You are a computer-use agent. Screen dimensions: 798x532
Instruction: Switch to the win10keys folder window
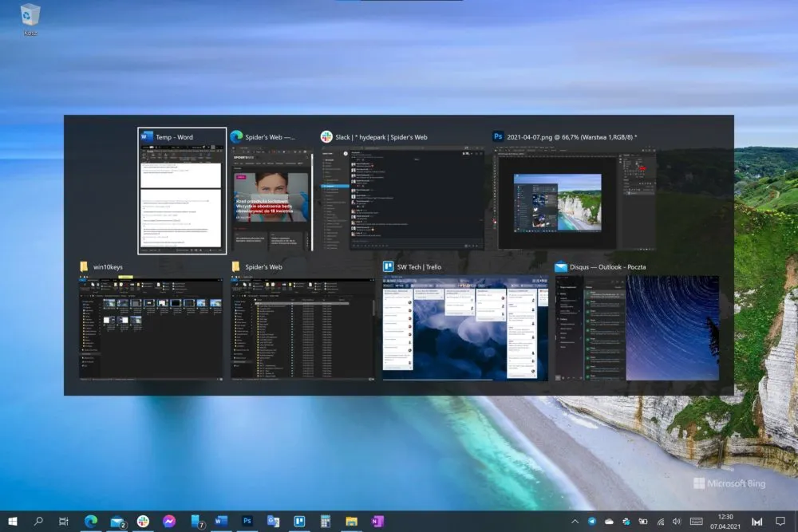point(151,321)
